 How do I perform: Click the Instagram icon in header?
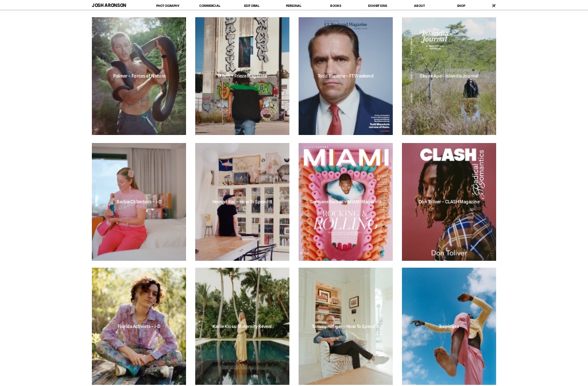click(x=494, y=6)
